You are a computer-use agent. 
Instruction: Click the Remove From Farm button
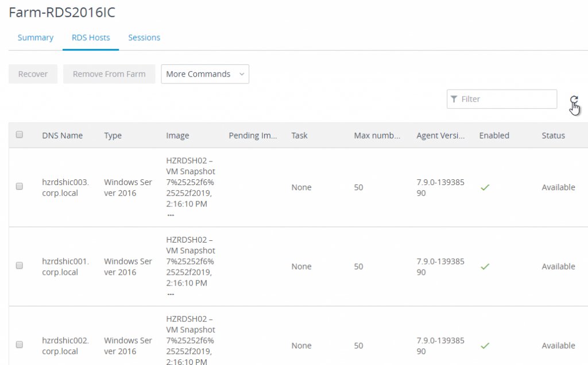point(109,74)
